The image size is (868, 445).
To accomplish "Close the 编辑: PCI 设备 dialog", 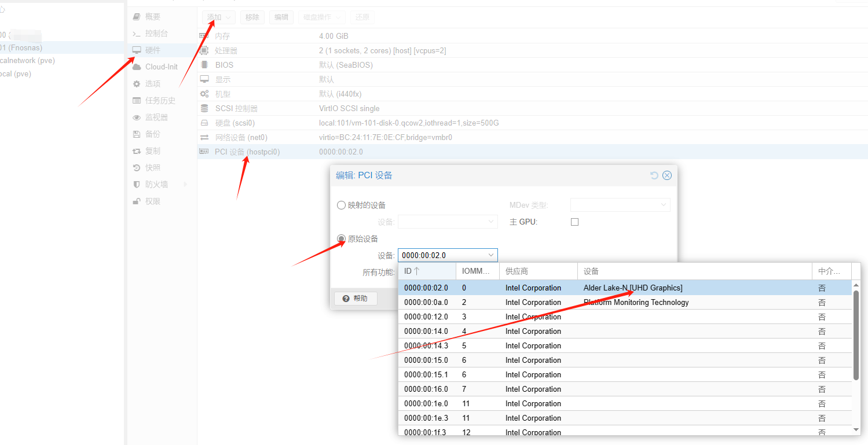I will point(667,175).
